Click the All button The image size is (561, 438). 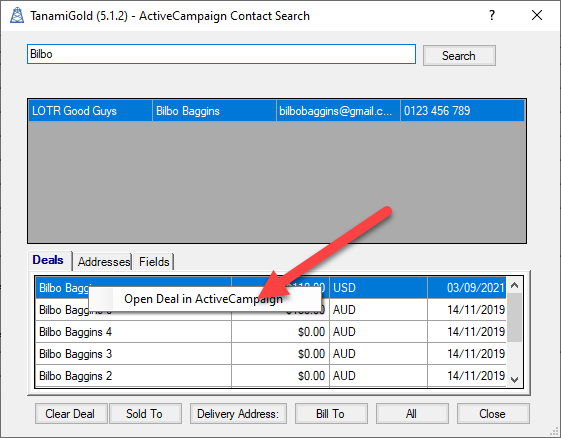(412, 414)
